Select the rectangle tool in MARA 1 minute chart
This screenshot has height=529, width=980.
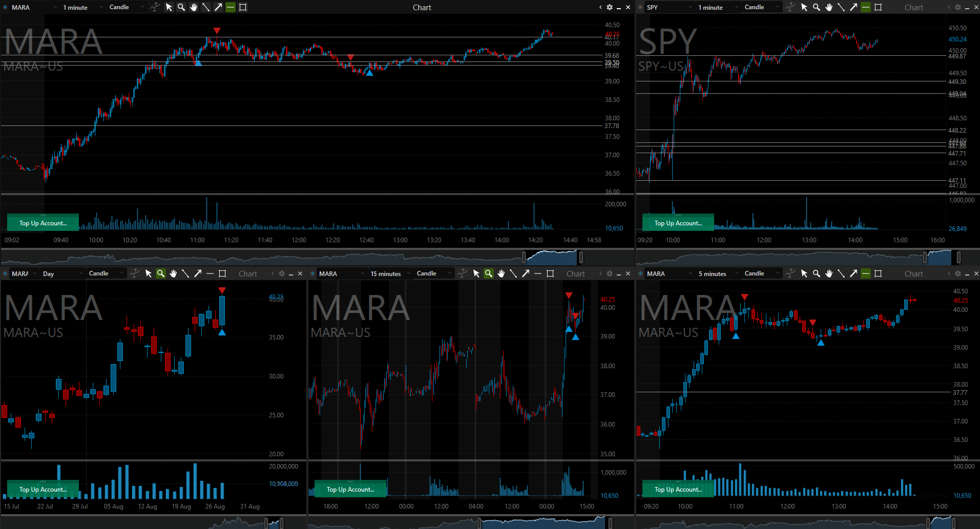pos(243,7)
